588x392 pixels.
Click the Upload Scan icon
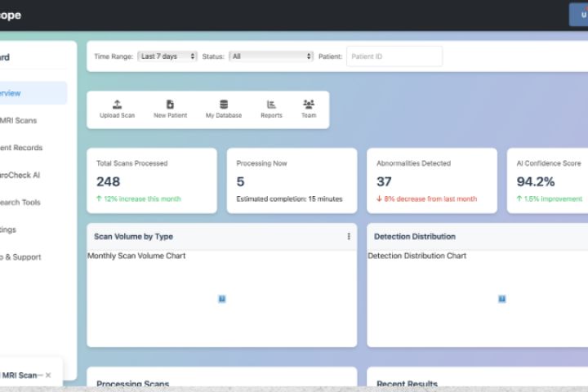tap(117, 105)
